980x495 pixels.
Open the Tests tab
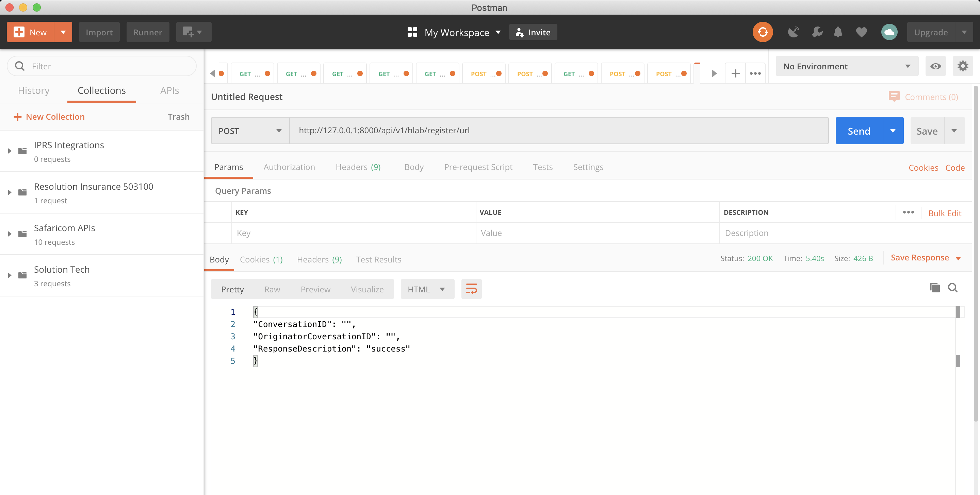click(x=542, y=167)
